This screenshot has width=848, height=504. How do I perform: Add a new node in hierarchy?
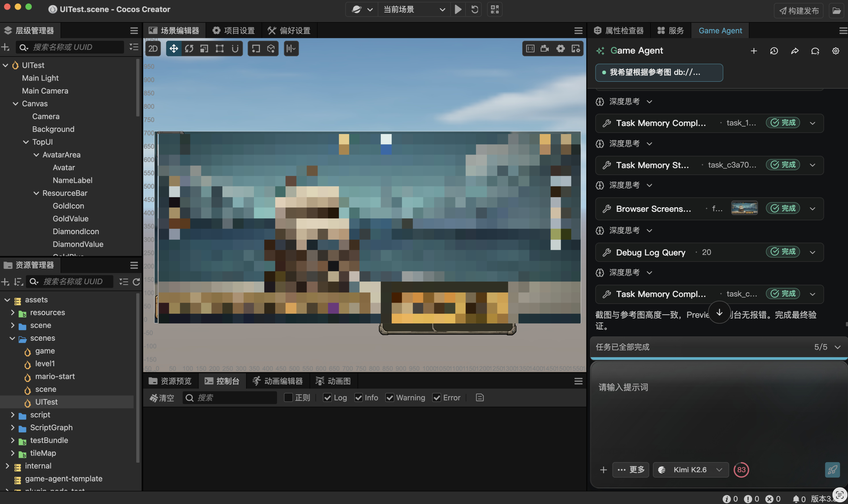click(5, 47)
